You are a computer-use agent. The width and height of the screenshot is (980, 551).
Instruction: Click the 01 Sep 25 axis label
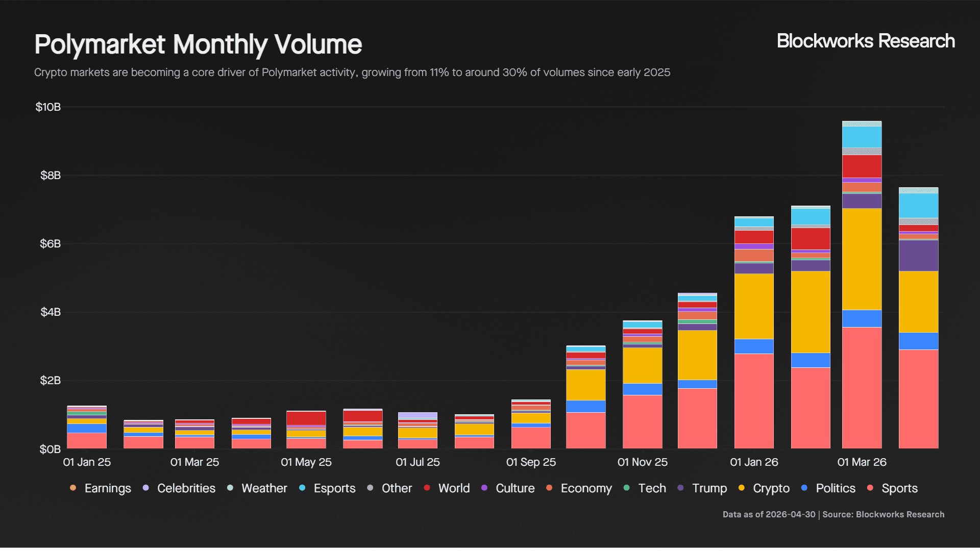click(x=531, y=462)
